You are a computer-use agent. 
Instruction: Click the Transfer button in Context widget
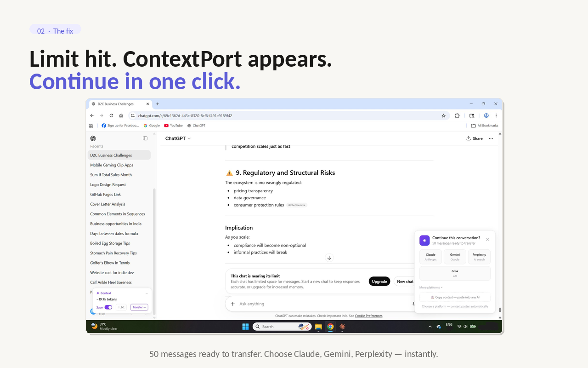click(139, 307)
